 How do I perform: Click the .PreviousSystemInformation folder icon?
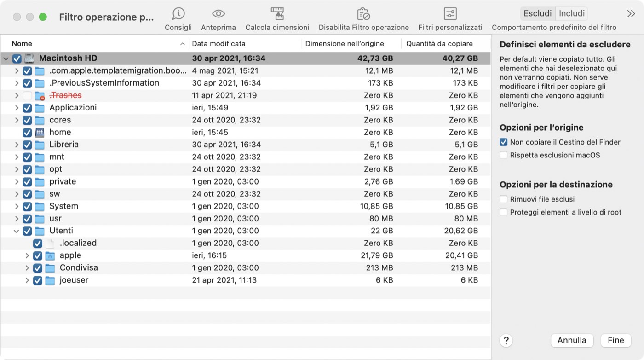(x=40, y=83)
